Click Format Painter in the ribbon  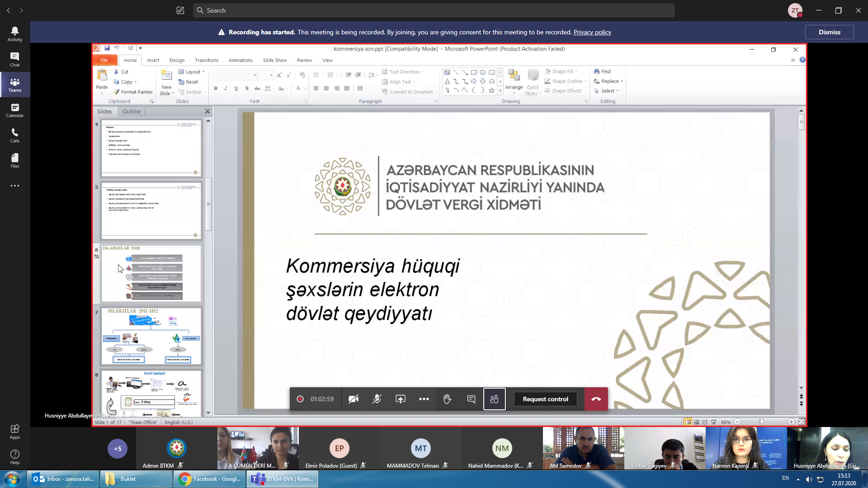[133, 92]
